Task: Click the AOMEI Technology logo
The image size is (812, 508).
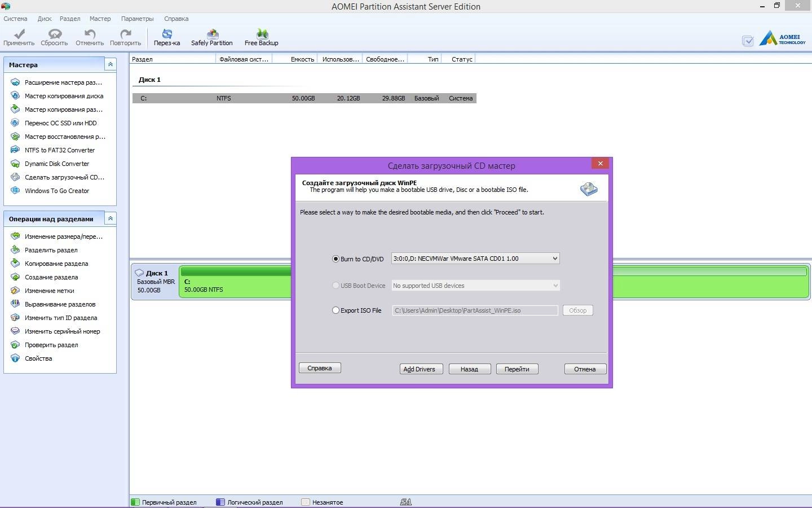Action: (x=782, y=38)
